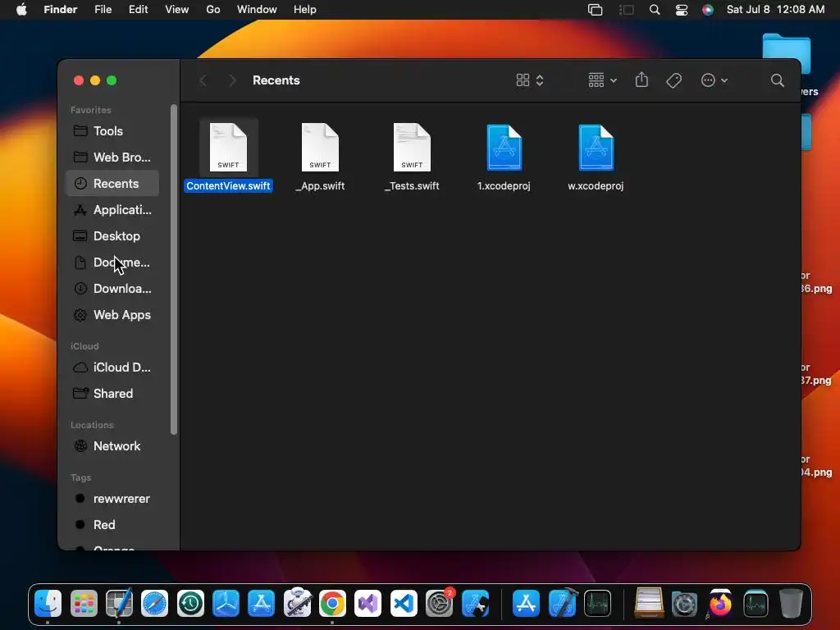The image size is (840, 630).
Task: Open the Trash in the Dock
Action: tap(791, 604)
